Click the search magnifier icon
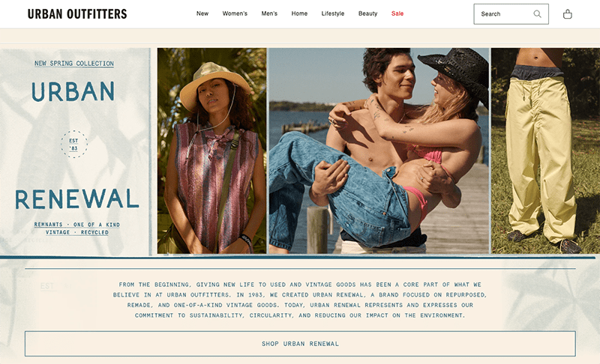Screen dimensions: 600x364 (537, 14)
